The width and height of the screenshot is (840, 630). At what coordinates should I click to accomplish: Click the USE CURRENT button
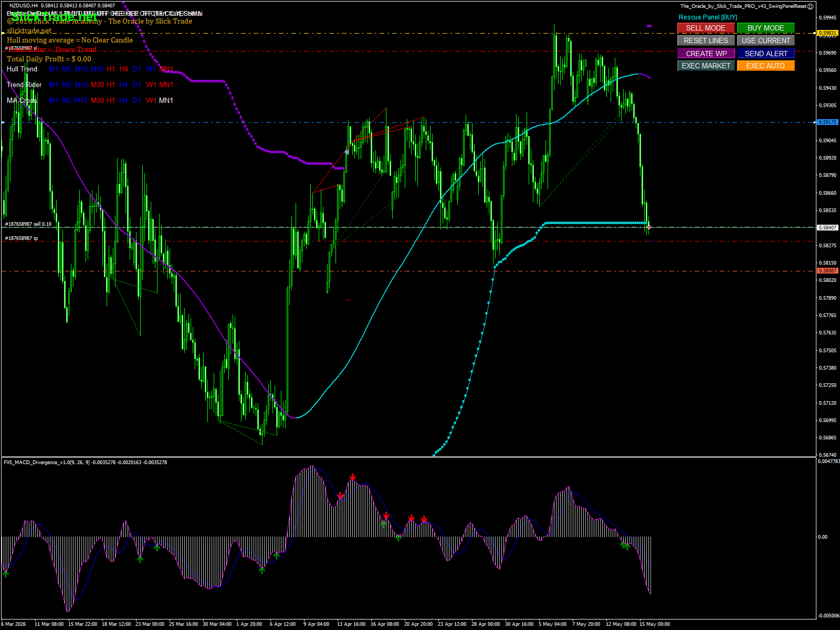765,40
